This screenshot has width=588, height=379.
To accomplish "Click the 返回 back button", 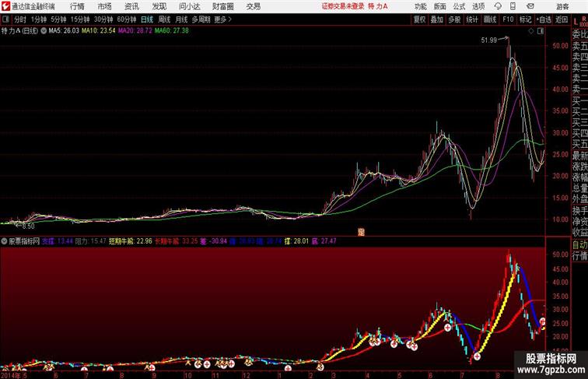I will click(x=562, y=19).
